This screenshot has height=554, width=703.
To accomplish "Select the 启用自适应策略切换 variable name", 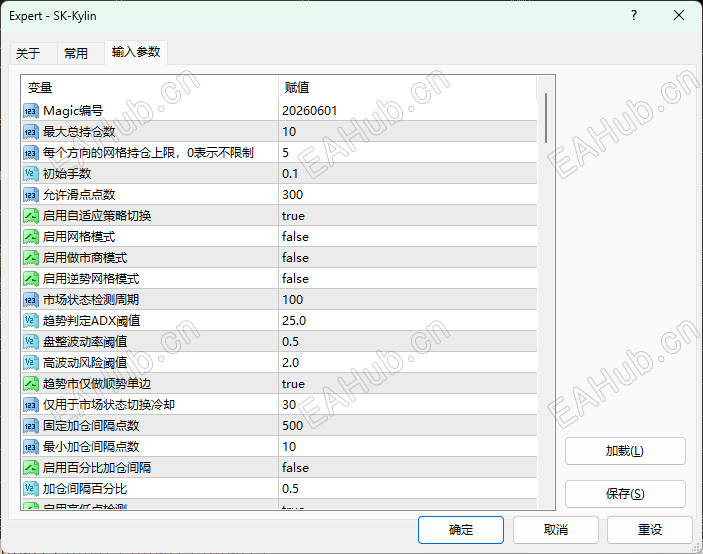I will click(x=97, y=216).
